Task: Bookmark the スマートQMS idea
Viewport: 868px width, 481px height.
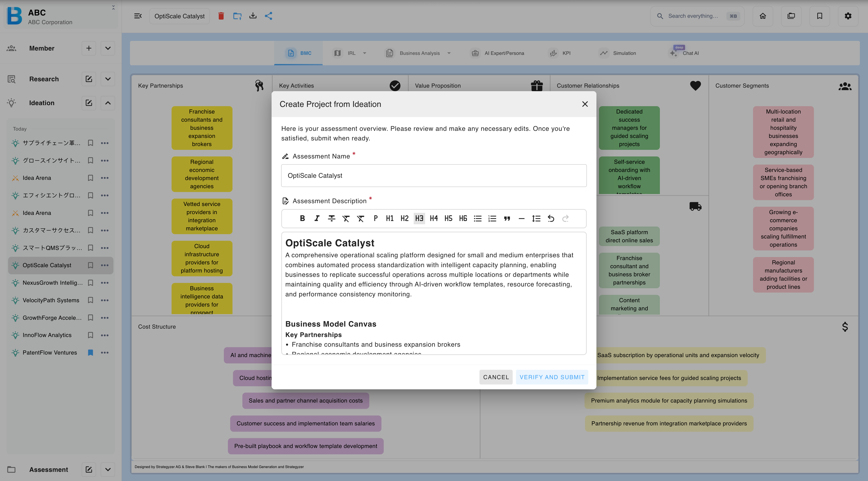Action: point(90,248)
